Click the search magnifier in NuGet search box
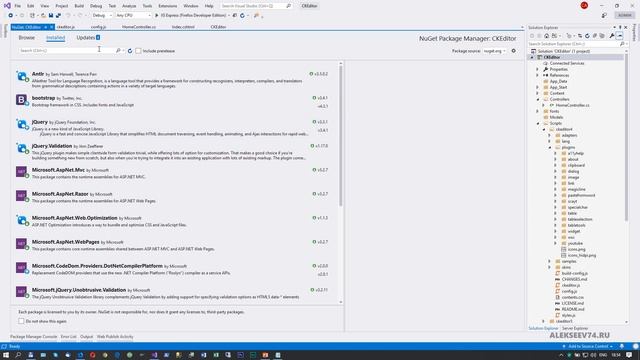Viewport: 640px width, 360px height. pos(118,51)
